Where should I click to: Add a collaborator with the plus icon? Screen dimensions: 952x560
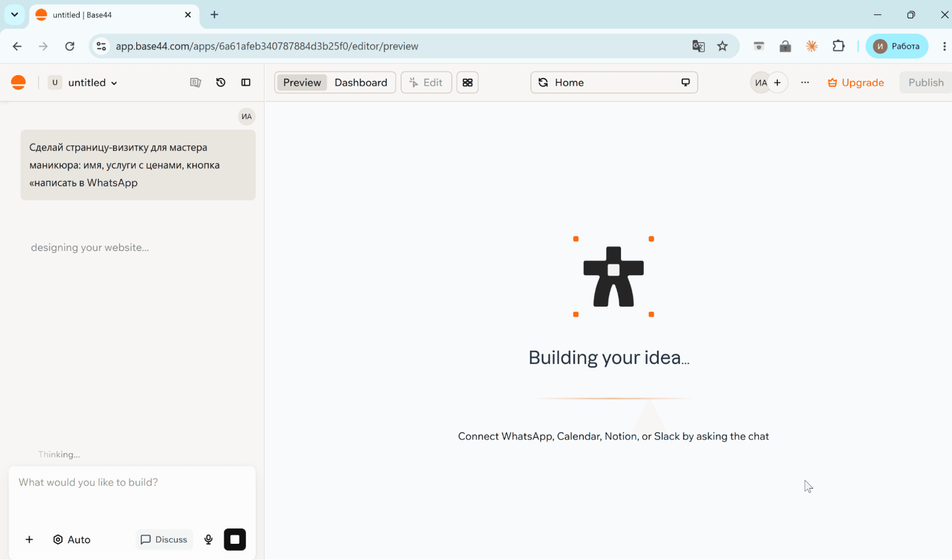point(777,82)
